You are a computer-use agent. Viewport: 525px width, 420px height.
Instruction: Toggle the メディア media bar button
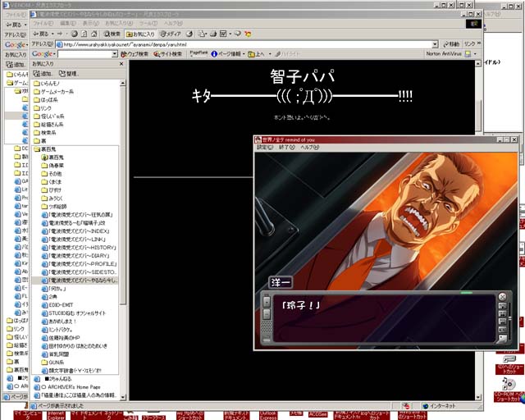pos(171,34)
